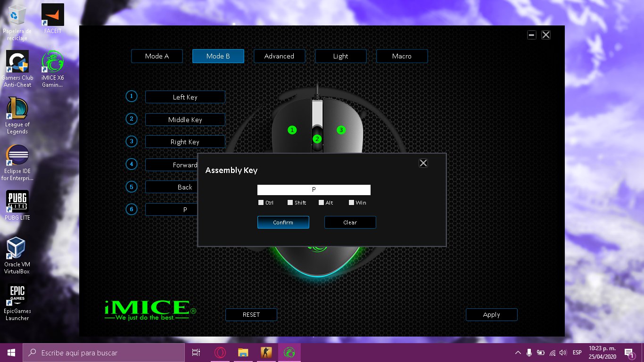
Task: Apply the mouse settings
Action: (x=492, y=315)
